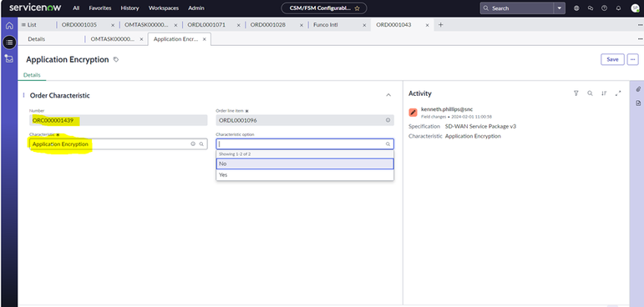Viewport: 644px width, 307px height.
Task: Filter the Activity stream
Action: coord(576,93)
